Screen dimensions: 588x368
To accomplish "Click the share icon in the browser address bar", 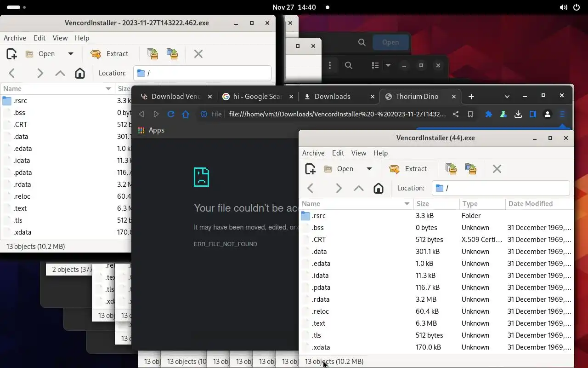I will [x=456, y=114].
